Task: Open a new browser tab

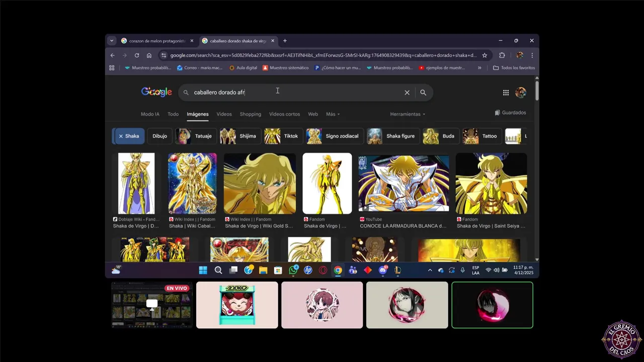Action: click(285, 41)
